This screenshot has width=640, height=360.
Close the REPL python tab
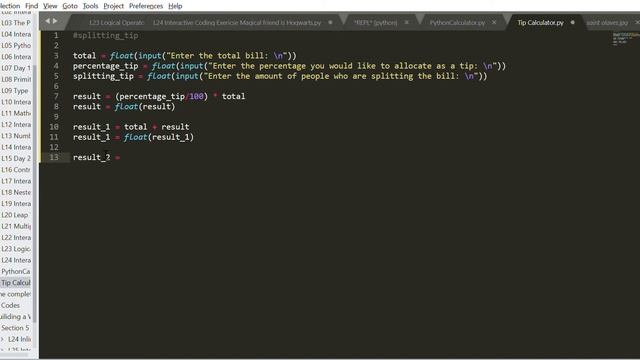tap(407, 22)
